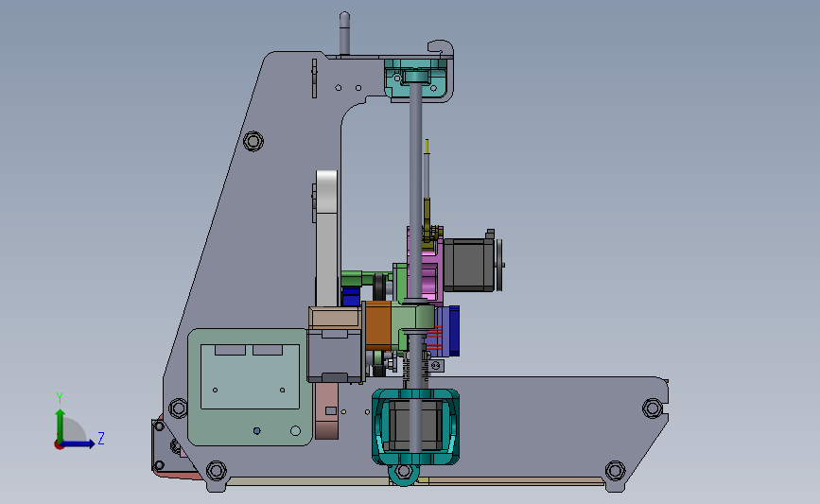Select the white vertical plate beside the frame

327,238
